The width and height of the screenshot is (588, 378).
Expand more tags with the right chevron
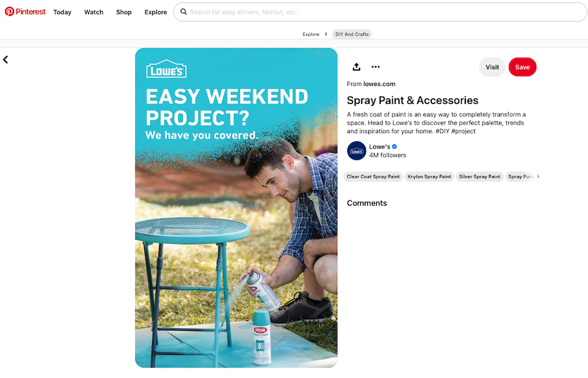pos(538,176)
